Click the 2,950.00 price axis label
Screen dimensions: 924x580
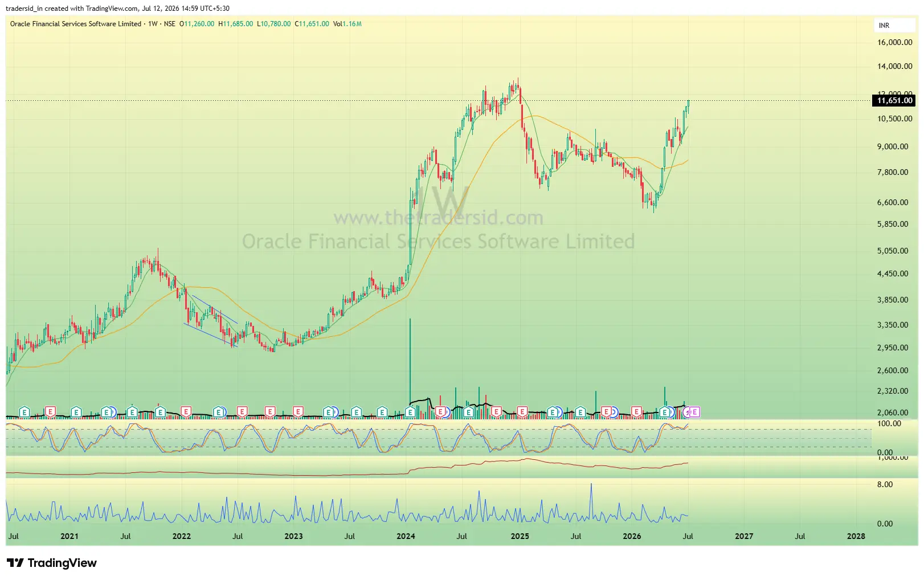coord(893,348)
